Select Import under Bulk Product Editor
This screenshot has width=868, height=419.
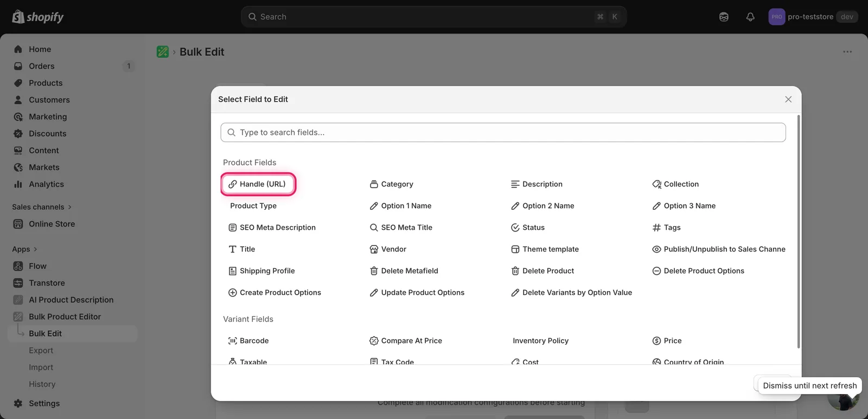[x=41, y=368]
